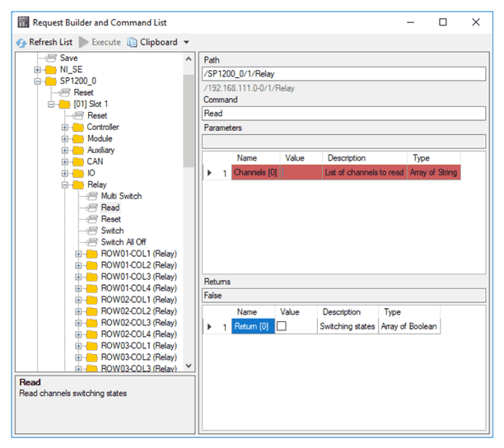The height and width of the screenshot is (448, 504).
Task: Click the 'Switching states' description cell
Action: tap(348, 326)
